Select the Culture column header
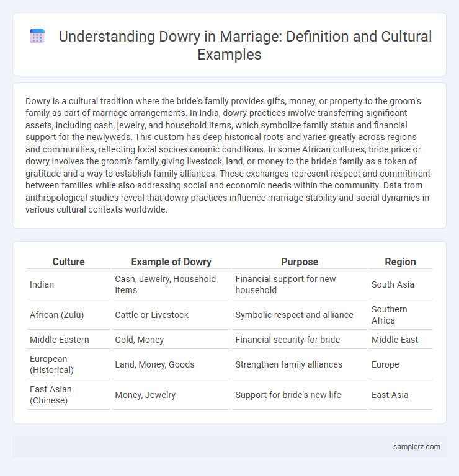Image resolution: width=459 pixels, height=476 pixels. pos(68,262)
